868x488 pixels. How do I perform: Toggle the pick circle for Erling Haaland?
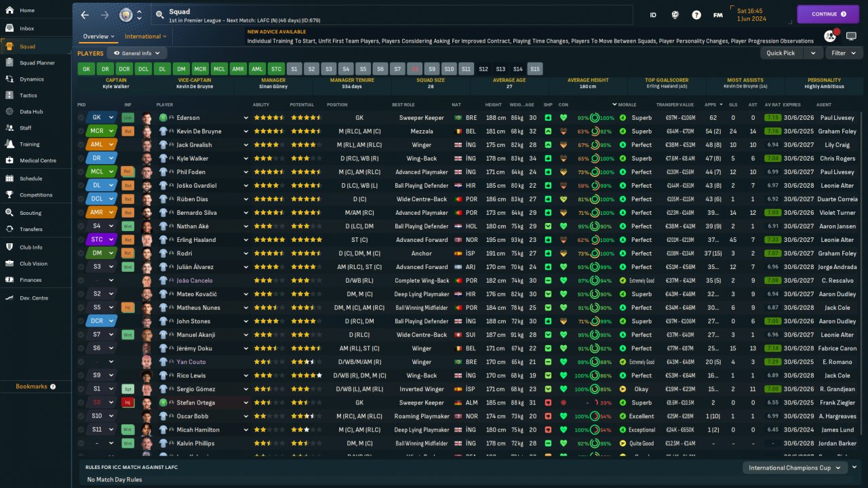pyautogui.click(x=81, y=240)
